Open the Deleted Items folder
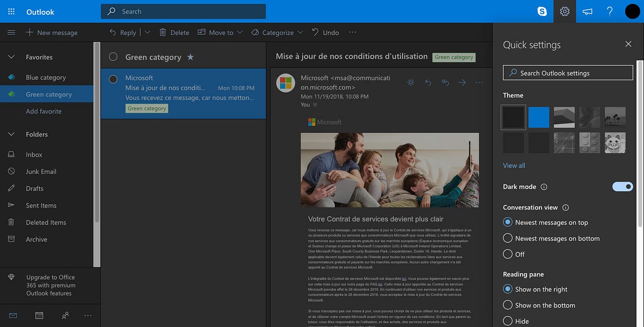Viewport: 644px width, 327px height. 46,222
